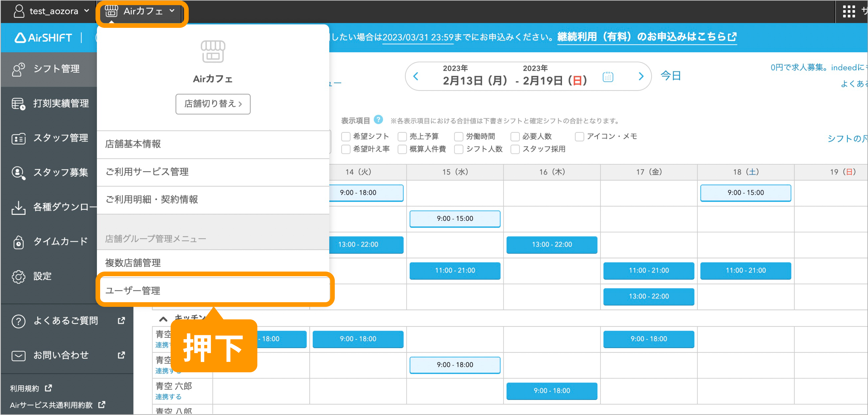Click the 17 (金) column header

click(x=649, y=172)
